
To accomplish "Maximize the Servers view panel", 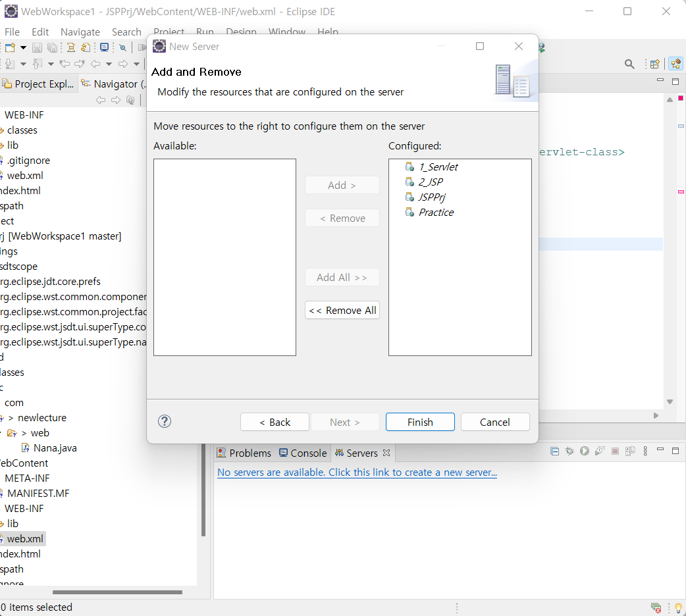I will click(675, 451).
